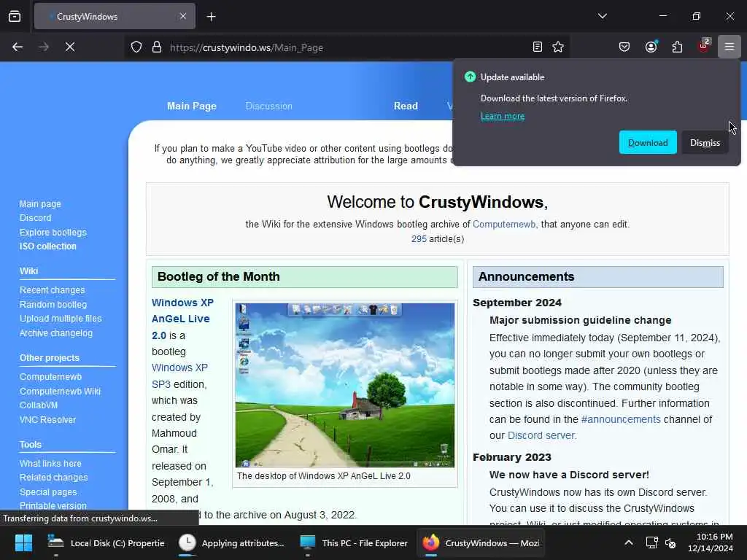The width and height of the screenshot is (747, 560).
Task: Switch to Applying attributes taskbar window
Action: pos(231,542)
